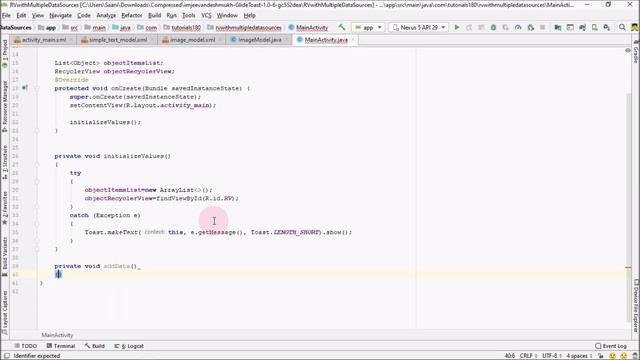Click the override gutter icon beside onCreate
This screenshot has height=360, width=640.
(24, 88)
